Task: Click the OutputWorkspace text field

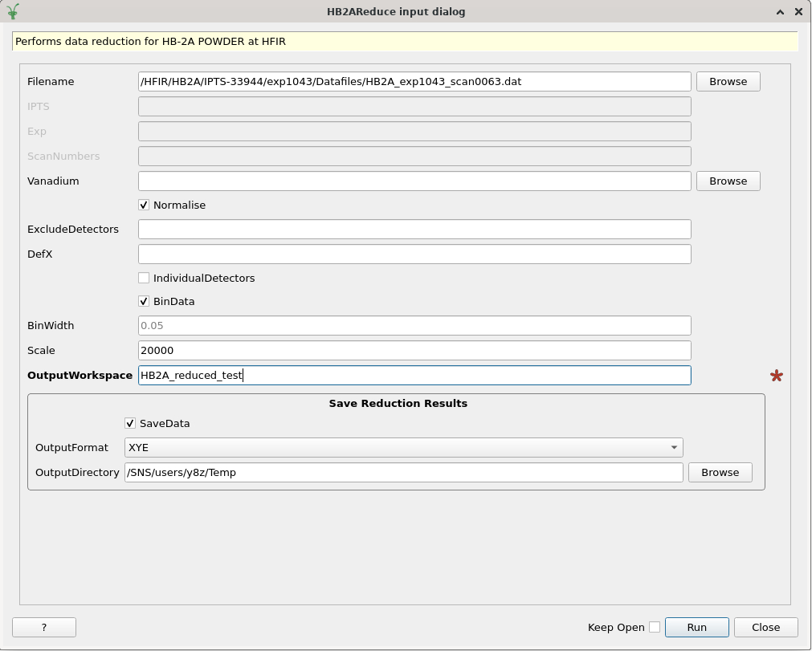Action: 414,376
